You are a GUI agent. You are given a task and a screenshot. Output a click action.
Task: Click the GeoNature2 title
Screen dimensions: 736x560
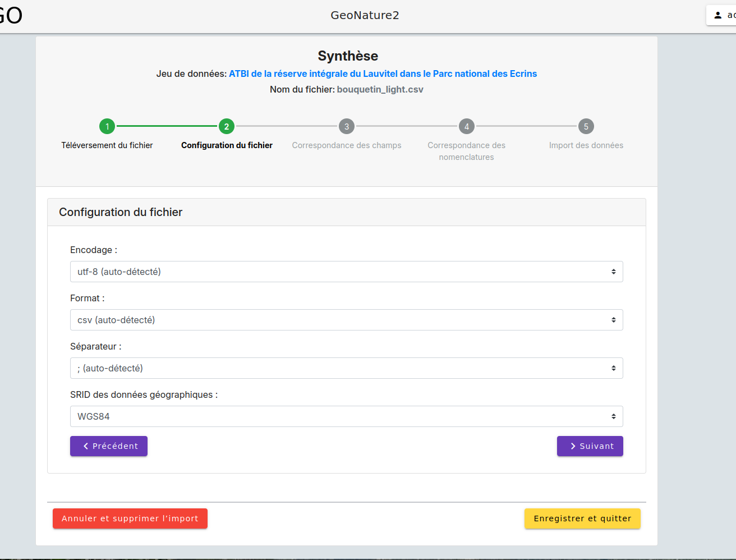[x=365, y=15]
